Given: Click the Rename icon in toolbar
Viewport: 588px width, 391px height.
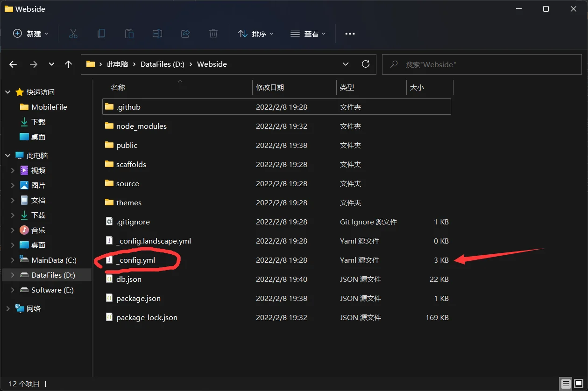Looking at the screenshot, I should pyautogui.click(x=157, y=34).
